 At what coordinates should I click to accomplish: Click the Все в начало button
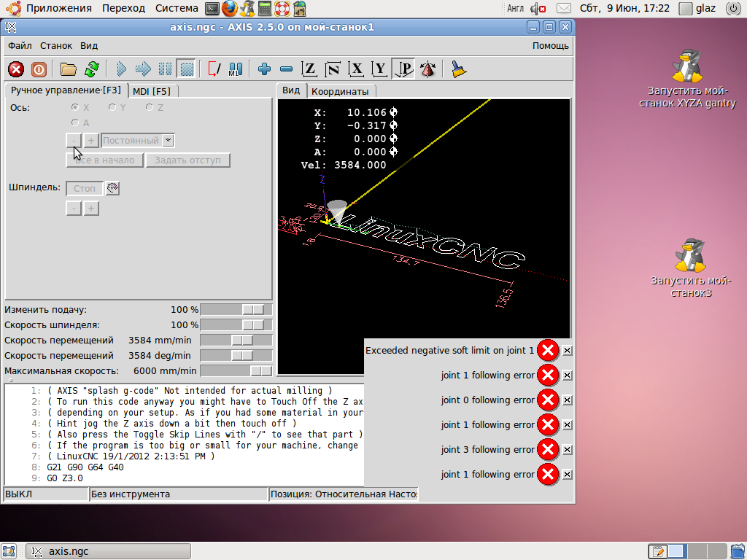click(x=104, y=160)
